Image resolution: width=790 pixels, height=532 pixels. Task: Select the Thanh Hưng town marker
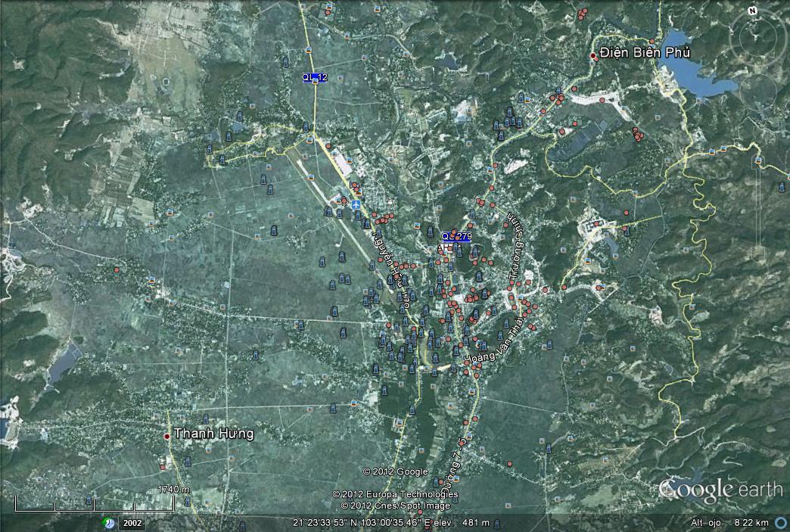[x=167, y=437]
